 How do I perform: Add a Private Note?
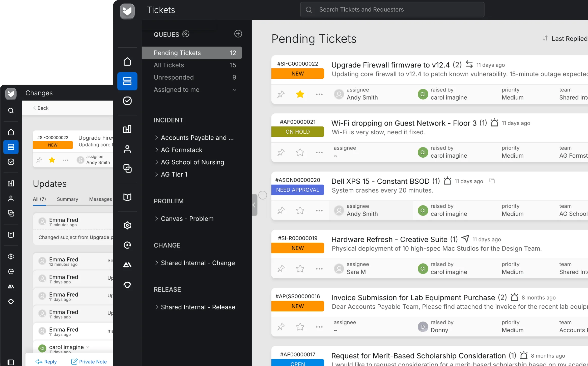tap(89, 362)
